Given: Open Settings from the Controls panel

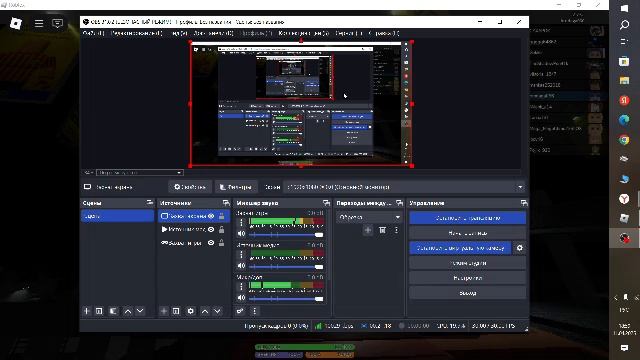Looking at the screenshot, I should (x=468, y=278).
